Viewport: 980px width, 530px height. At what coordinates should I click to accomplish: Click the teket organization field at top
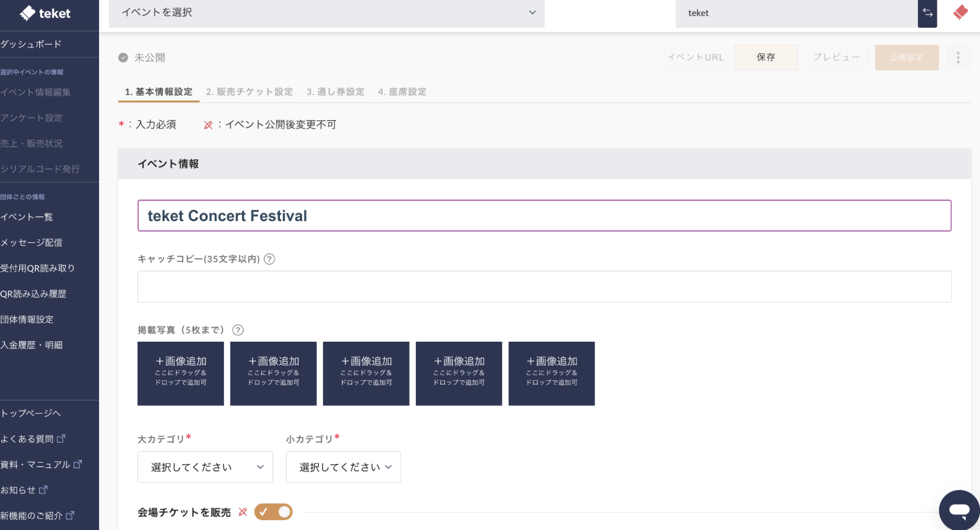tap(796, 13)
